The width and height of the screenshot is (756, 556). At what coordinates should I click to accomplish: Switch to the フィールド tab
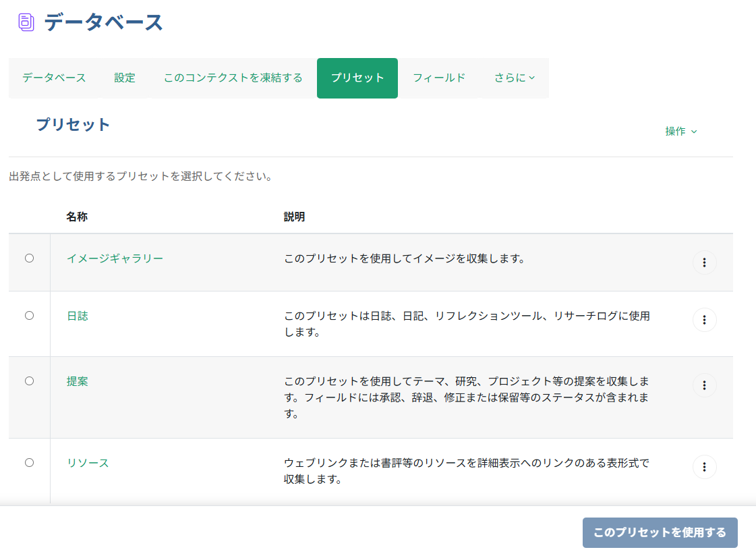[439, 78]
